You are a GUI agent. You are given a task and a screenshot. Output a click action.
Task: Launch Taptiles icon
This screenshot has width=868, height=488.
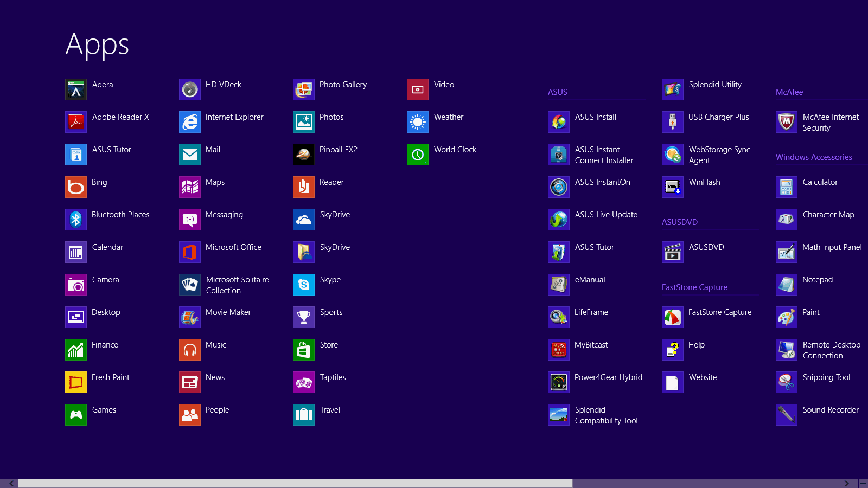coord(304,382)
